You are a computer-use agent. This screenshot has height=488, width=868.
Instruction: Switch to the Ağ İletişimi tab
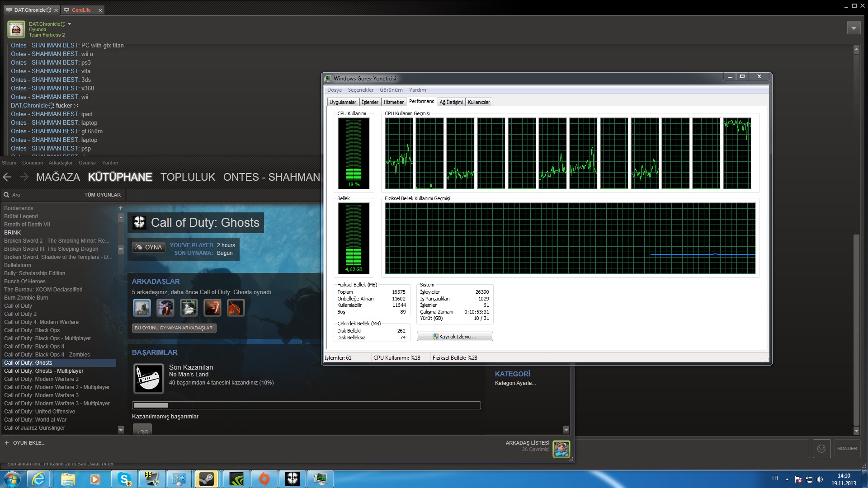(x=451, y=102)
